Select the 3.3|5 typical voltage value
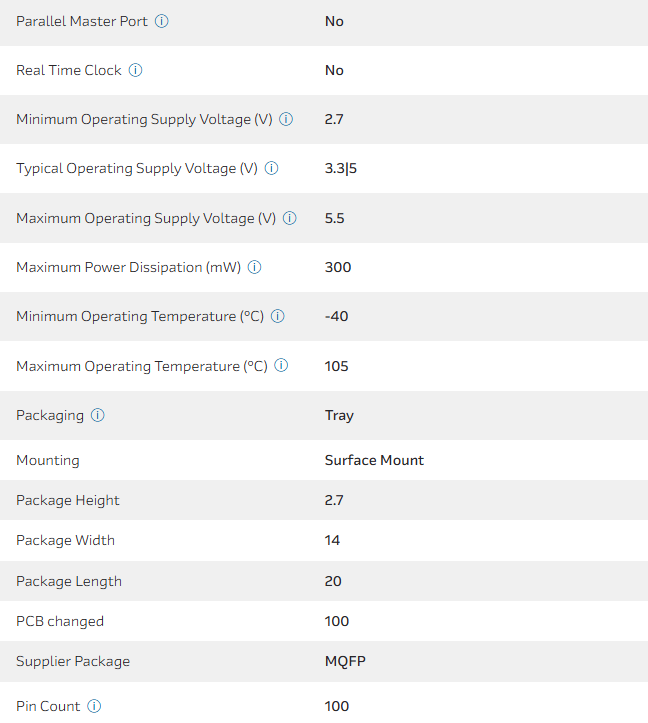The width and height of the screenshot is (648, 723). tap(341, 169)
